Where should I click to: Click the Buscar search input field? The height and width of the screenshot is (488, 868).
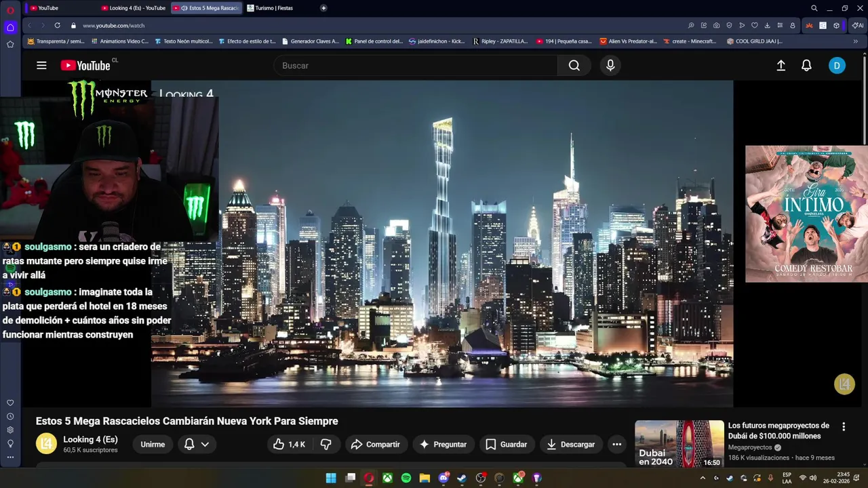tap(416, 66)
